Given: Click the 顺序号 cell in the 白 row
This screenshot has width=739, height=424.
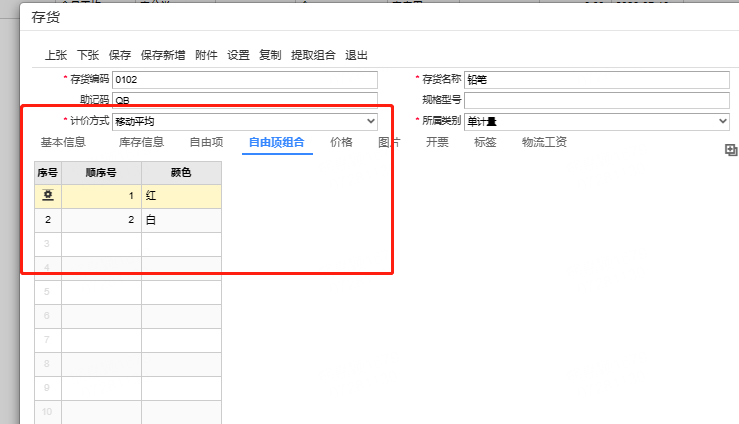Looking at the screenshot, I should pyautogui.click(x=101, y=220).
